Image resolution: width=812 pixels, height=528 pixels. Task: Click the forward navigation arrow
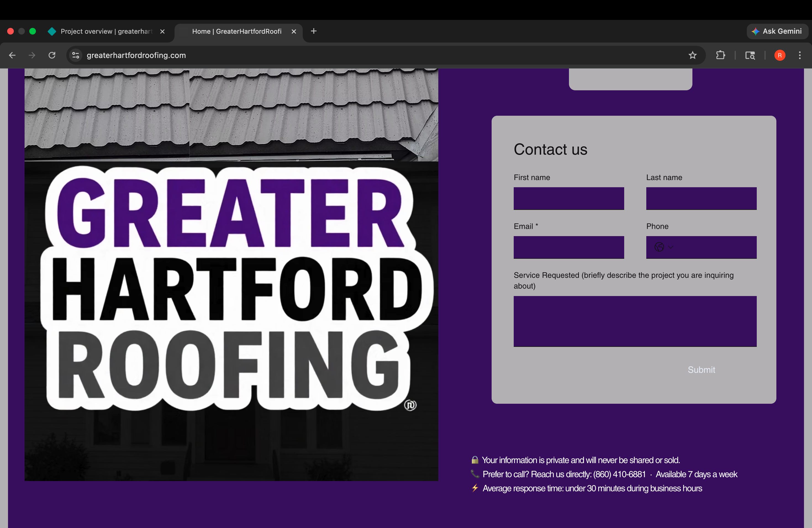click(x=32, y=55)
